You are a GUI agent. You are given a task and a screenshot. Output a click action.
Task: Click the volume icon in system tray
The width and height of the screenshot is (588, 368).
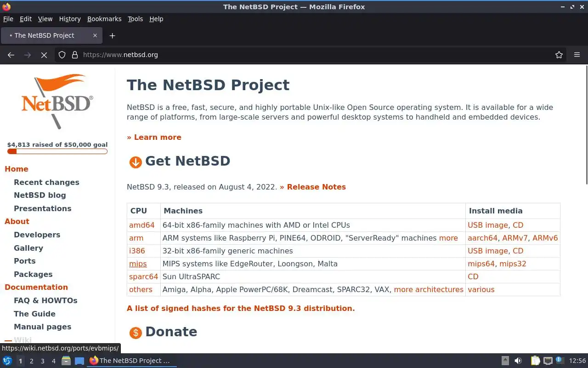coord(518,361)
